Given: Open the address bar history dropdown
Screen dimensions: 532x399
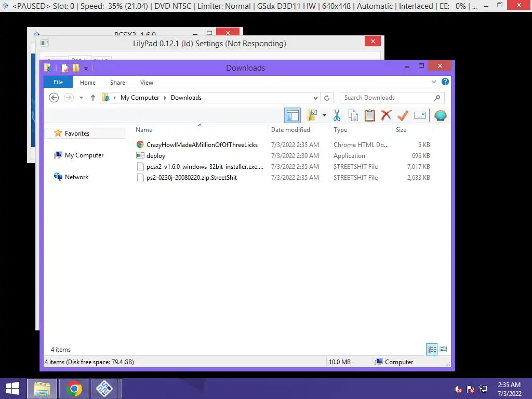Looking at the screenshot, I should click(315, 98).
